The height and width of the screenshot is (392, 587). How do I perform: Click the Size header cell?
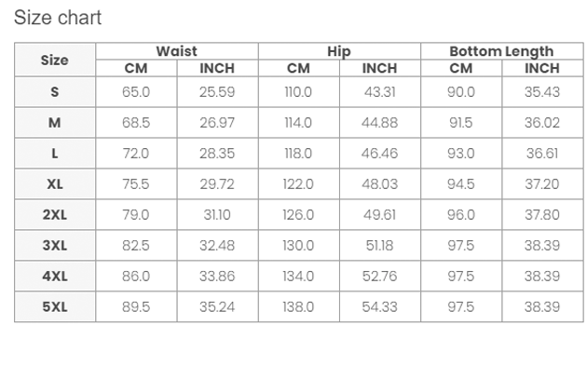click(55, 60)
